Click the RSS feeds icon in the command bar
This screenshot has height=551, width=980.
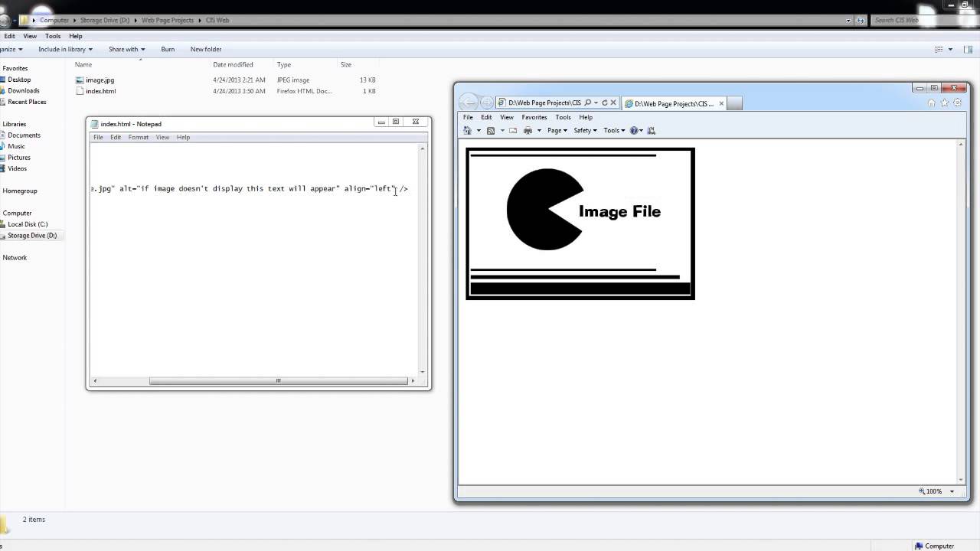[x=491, y=130]
